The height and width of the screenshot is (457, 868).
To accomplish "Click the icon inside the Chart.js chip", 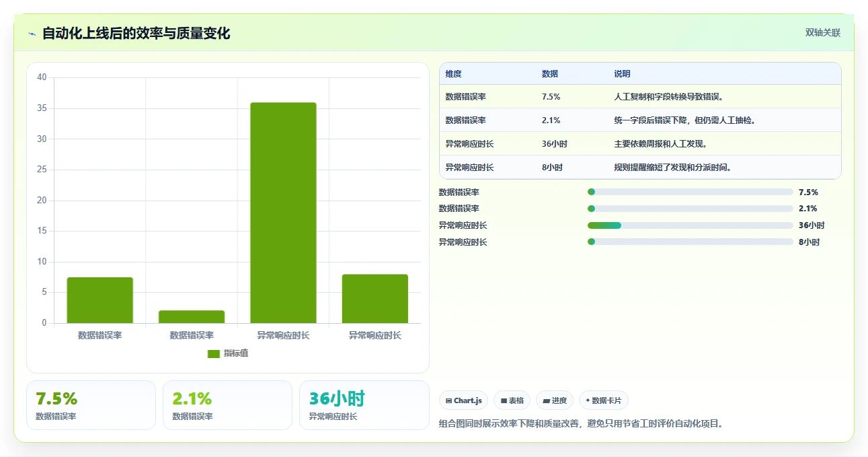I will (448, 400).
